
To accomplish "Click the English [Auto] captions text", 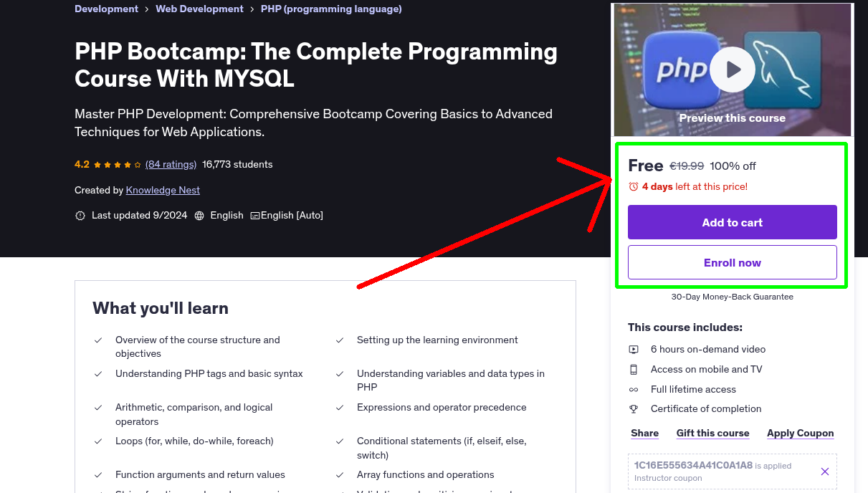I will pos(292,215).
